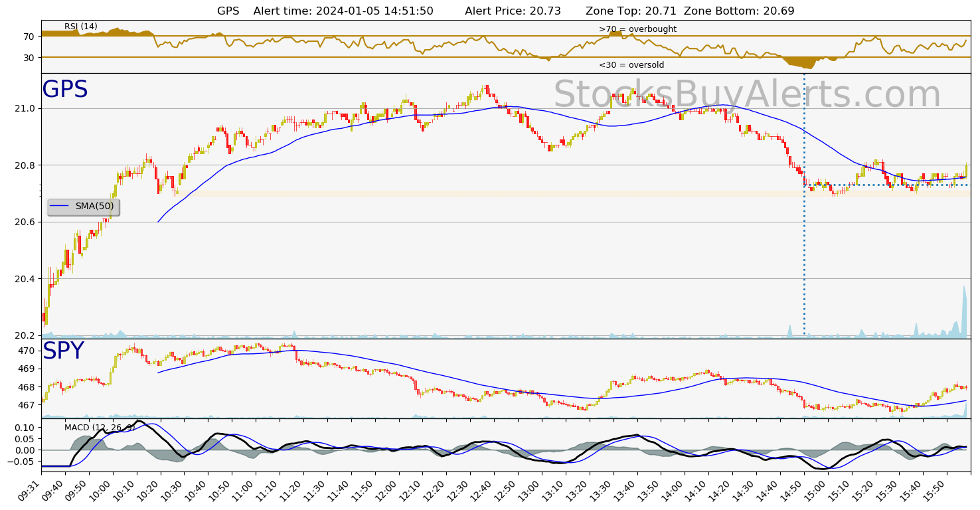Click the GPS price axis label 20.6
Screen dimensions: 980x510
pos(25,222)
